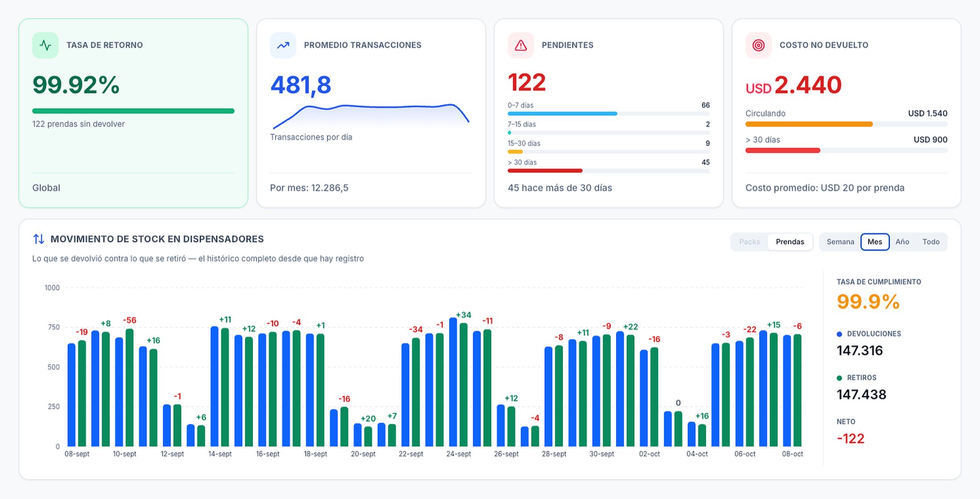This screenshot has height=499, width=980.
Task: Click the -56 label on the chart
Action: 129,320
